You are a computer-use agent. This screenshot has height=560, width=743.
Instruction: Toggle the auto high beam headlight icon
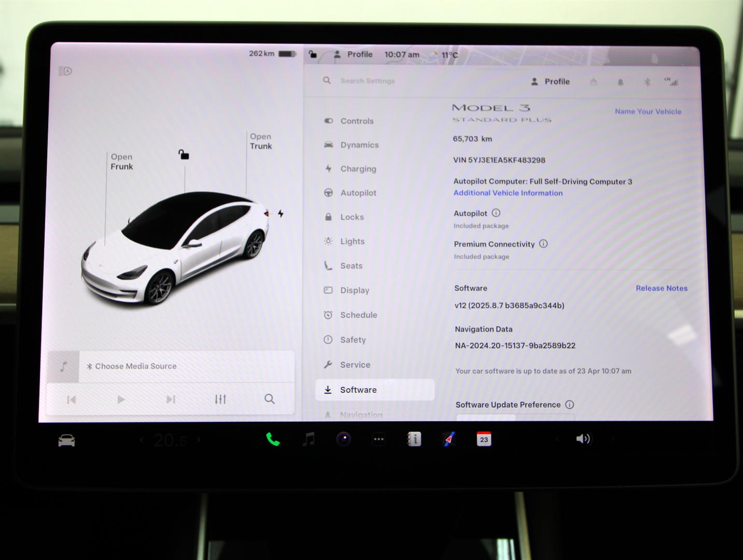(x=65, y=71)
